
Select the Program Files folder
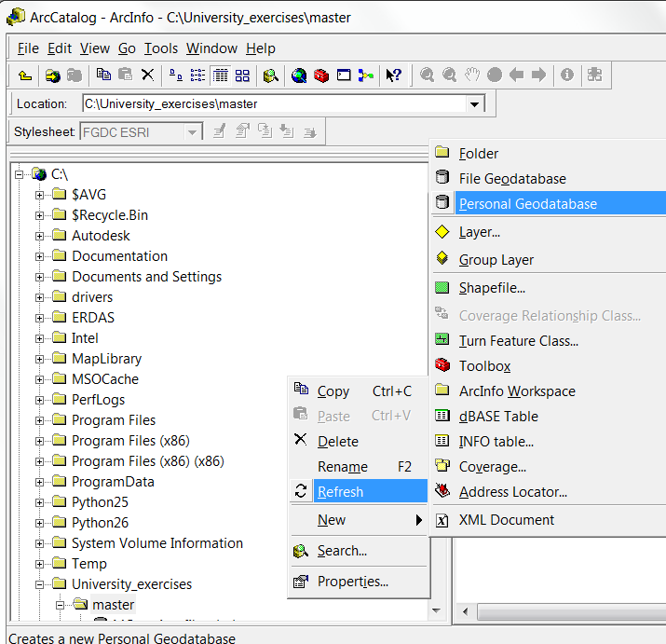click(x=114, y=420)
